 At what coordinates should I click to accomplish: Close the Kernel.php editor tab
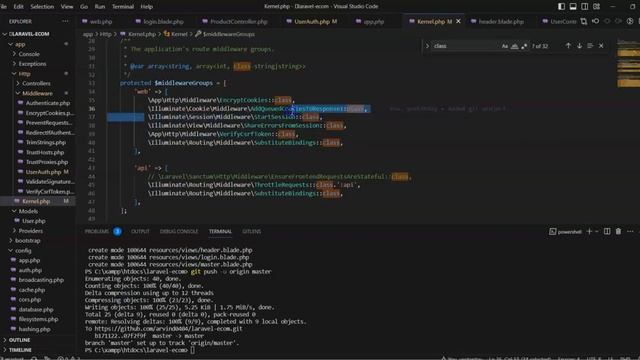(458, 21)
